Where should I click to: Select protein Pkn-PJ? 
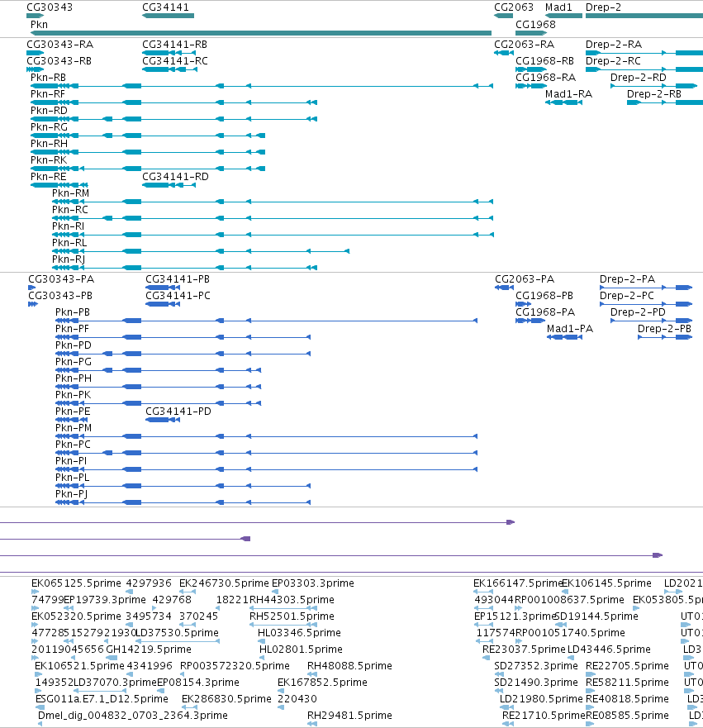[183, 502]
